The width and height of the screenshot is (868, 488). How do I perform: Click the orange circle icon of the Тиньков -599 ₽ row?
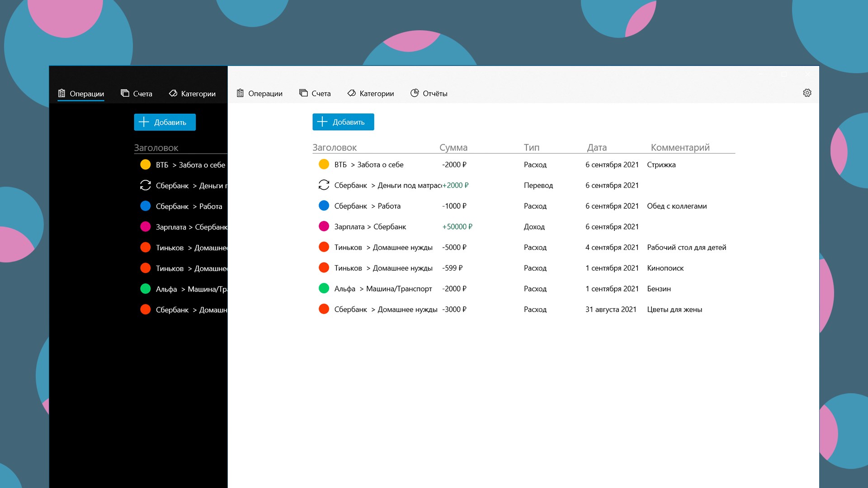coord(324,267)
